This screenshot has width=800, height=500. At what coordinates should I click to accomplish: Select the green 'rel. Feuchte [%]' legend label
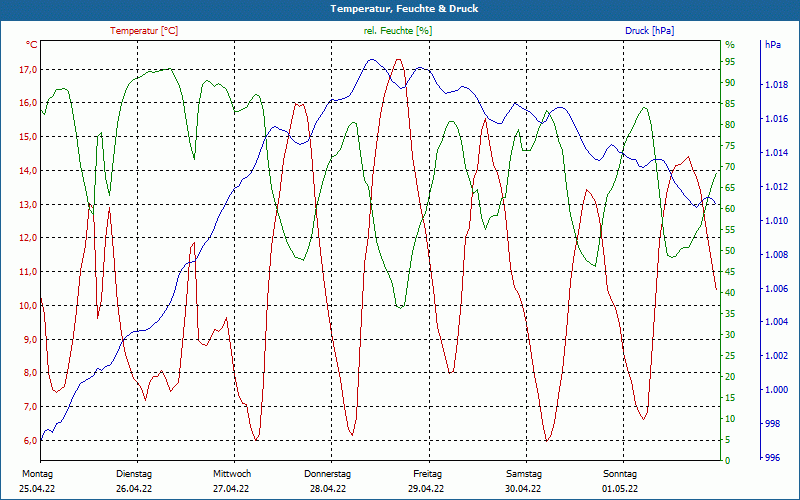(397, 31)
